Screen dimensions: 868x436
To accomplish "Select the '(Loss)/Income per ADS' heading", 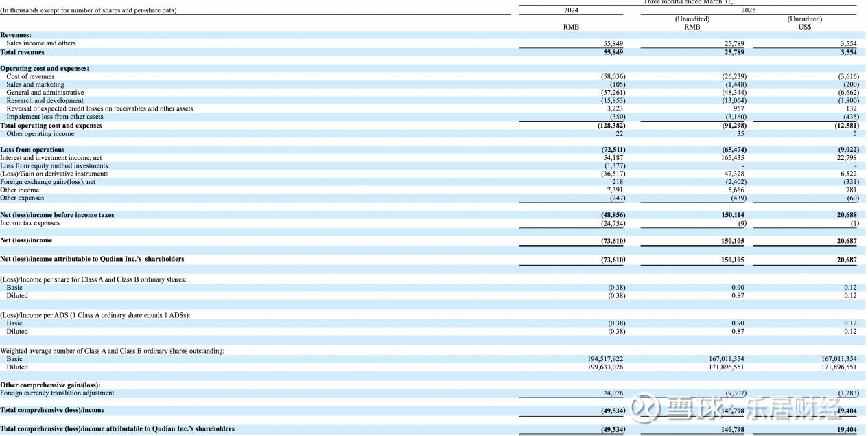I will [95, 315].
